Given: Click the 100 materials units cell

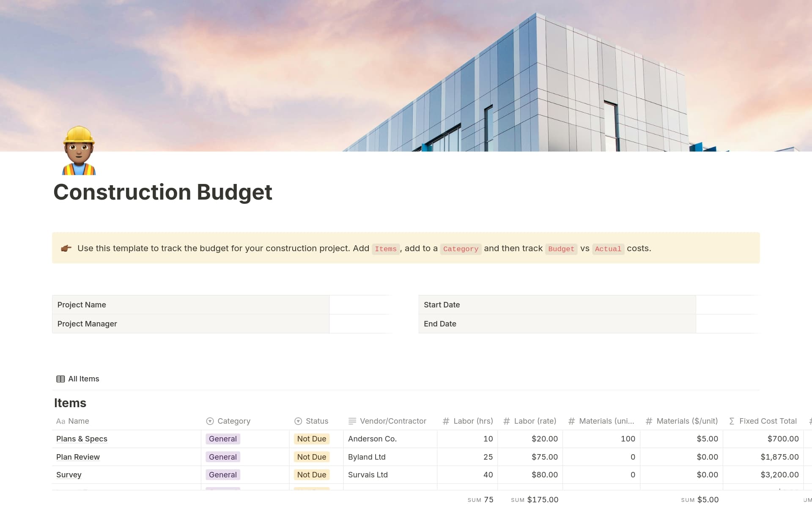Looking at the screenshot, I should tap(601, 439).
